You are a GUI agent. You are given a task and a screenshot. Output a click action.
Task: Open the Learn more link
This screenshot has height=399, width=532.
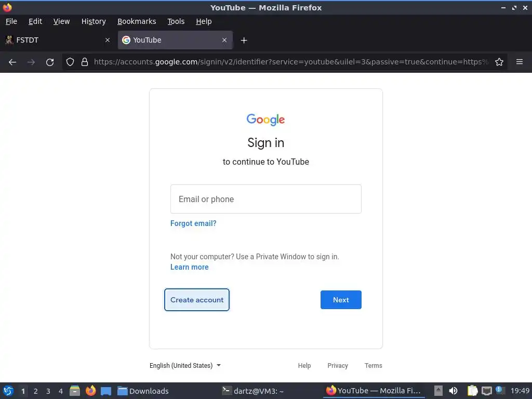[189, 267]
